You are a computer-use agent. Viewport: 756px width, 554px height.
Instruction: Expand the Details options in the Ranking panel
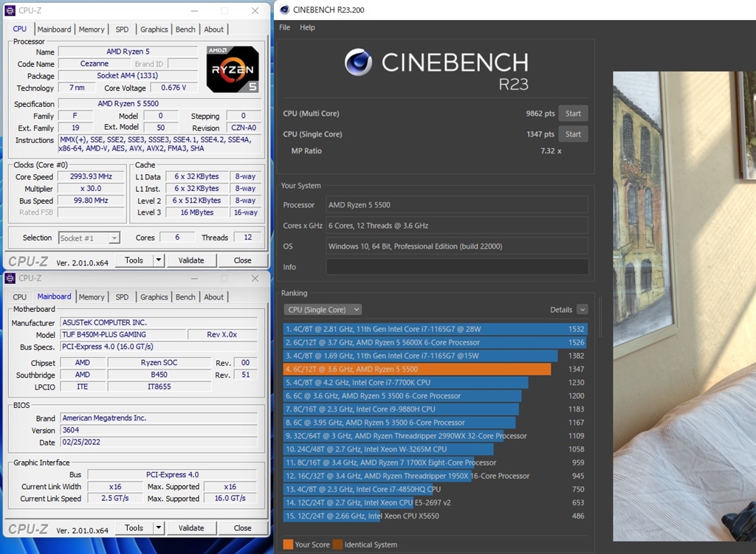582,309
